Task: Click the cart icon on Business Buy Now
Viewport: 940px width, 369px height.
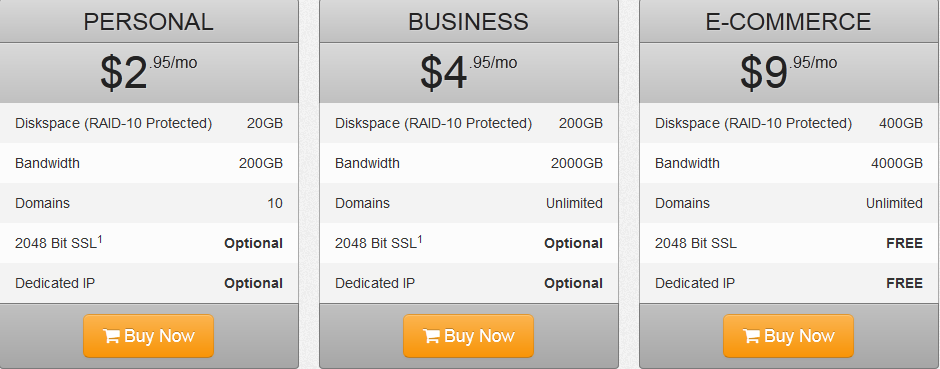Action: point(432,336)
